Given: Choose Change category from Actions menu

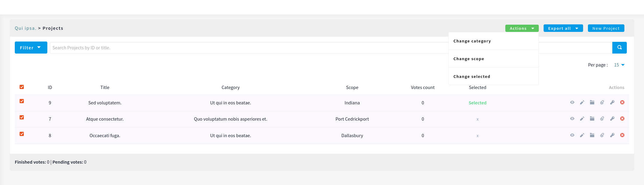Looking at the screenshot, I should pyautogui.click(x=472, y=41).
